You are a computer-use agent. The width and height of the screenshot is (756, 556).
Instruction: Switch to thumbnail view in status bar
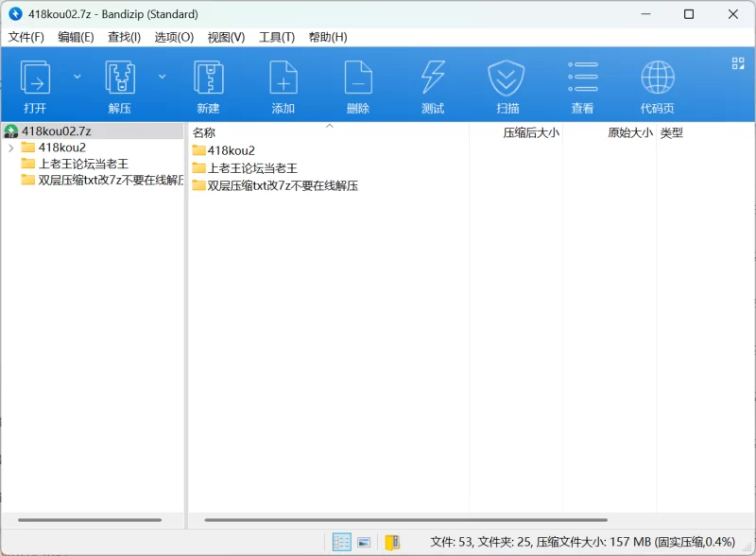(364, 542)
